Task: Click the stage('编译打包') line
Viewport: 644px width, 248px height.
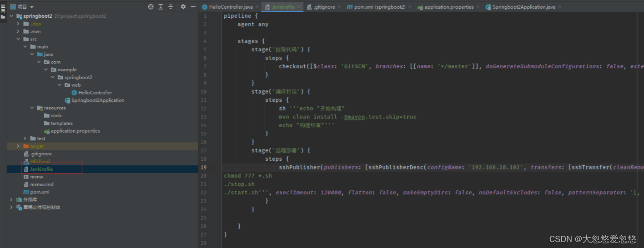Action: (x=281, y=91)
